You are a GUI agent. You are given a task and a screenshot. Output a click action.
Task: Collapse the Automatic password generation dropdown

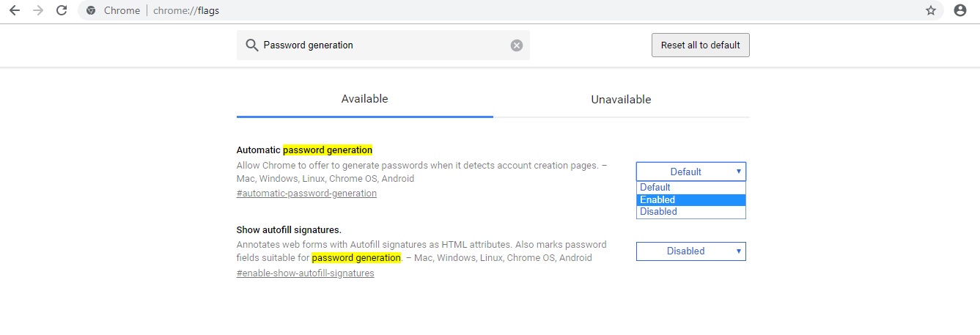(690, 172)
